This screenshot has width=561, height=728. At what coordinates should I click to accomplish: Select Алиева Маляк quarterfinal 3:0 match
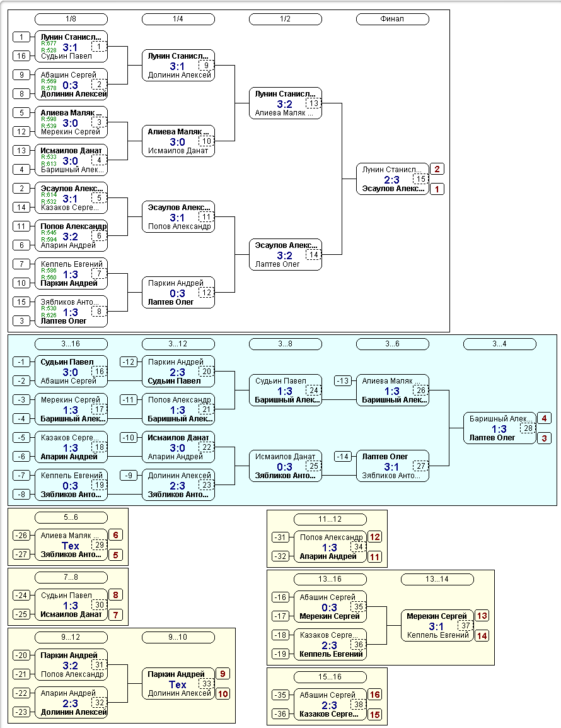tap(178, 141)
